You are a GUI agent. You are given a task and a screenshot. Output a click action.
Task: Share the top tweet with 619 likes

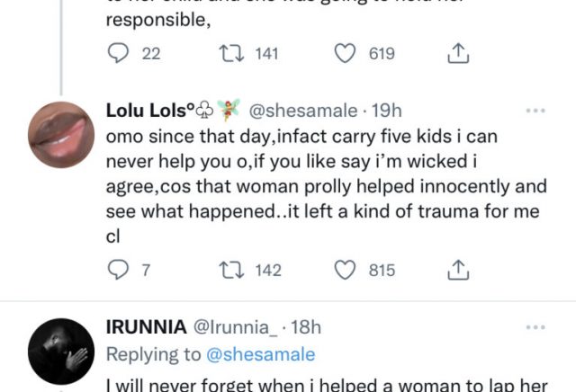[457, 54]
